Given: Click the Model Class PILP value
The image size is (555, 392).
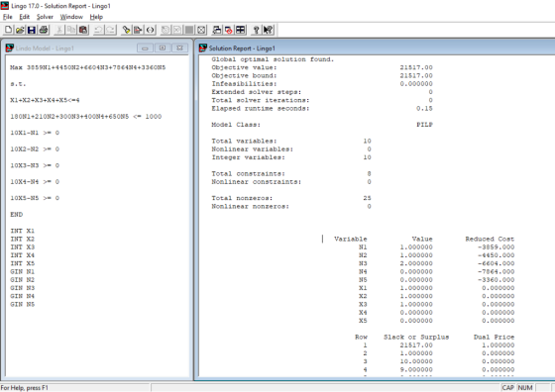Looking at the screenshot, I should [424, 125].
